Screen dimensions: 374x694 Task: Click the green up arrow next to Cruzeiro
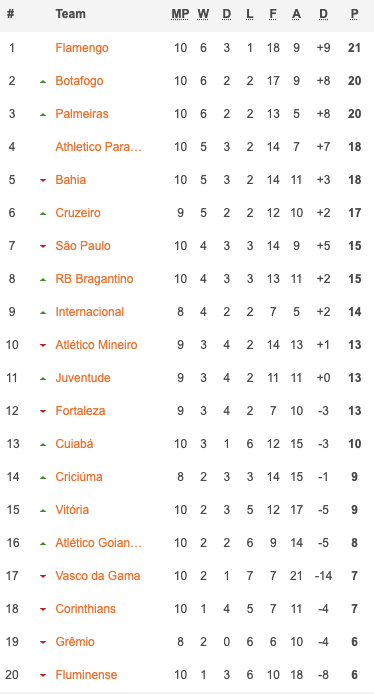(x=43, y=213)
